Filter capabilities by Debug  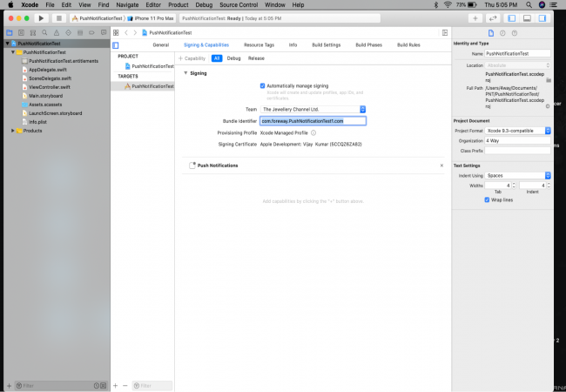pyautogui.click(x=233, y=58)
